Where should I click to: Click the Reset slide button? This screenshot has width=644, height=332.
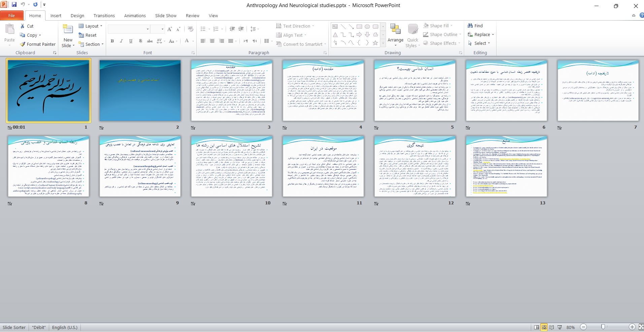(88, 35)
